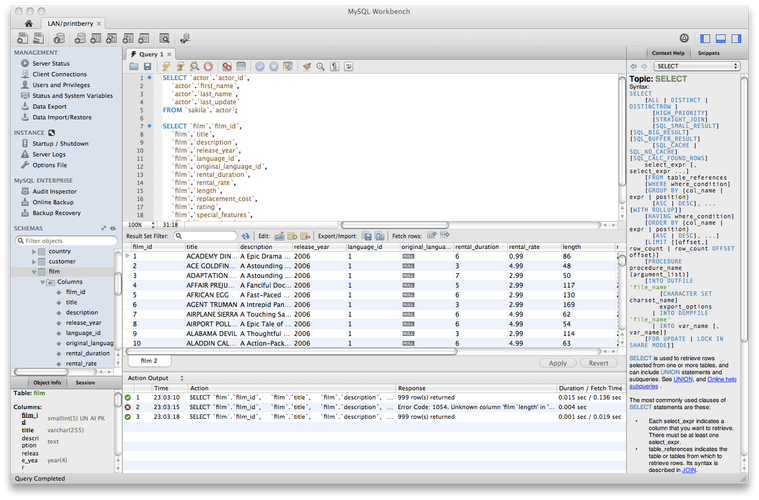Open a script file in query editor
Image resolution: width=759 pixels, height=500 pixels.
[134, 66]
